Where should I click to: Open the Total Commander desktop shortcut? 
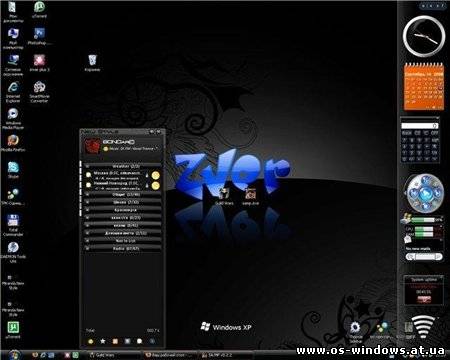(13, 225)
